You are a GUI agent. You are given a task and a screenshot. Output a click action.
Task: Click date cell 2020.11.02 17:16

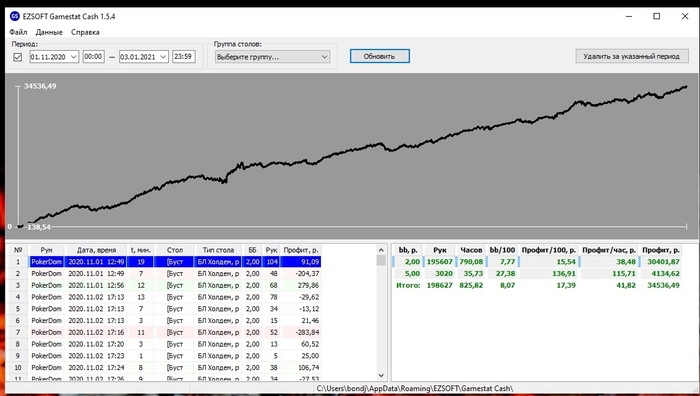point(96,332)
